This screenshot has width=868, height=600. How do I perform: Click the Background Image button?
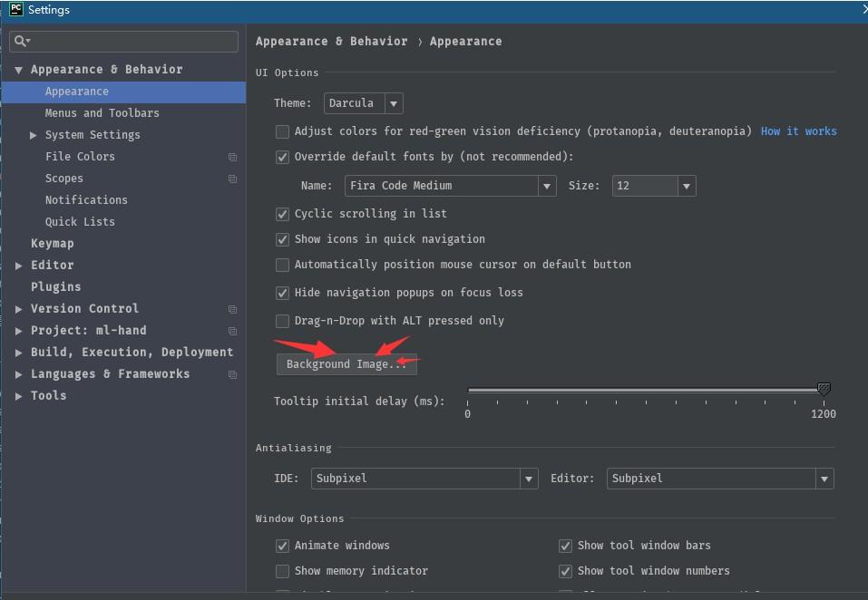(346, 364)
